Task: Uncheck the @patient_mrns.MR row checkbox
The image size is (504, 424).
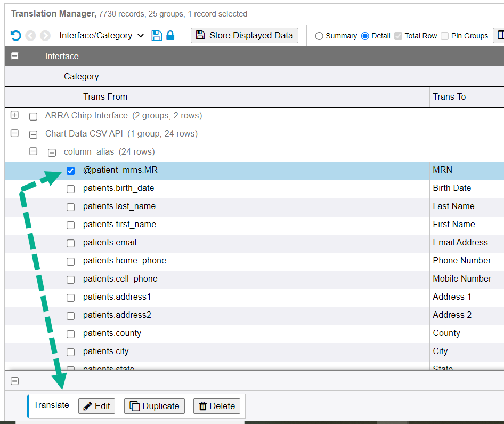Action: click(x=70, y=171)
